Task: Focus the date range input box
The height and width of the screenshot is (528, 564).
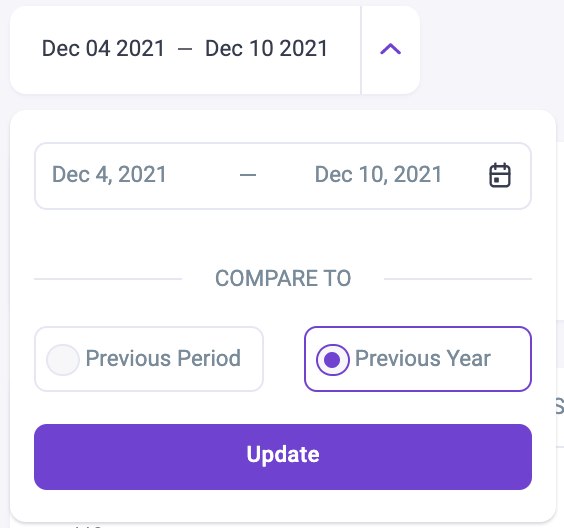Action: 283,176
